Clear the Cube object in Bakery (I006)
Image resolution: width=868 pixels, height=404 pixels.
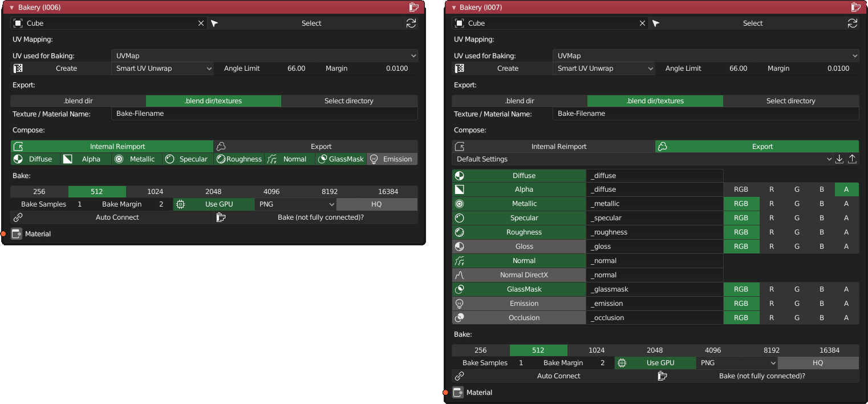pyautogui.click(x=201, y=23)
